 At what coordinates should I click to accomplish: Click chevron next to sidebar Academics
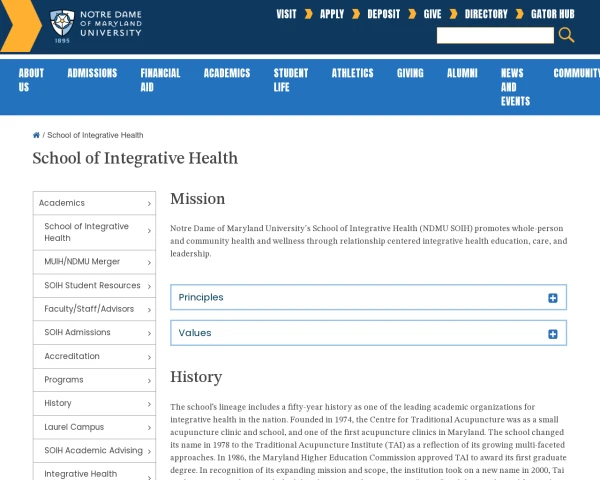click(149, 204)
